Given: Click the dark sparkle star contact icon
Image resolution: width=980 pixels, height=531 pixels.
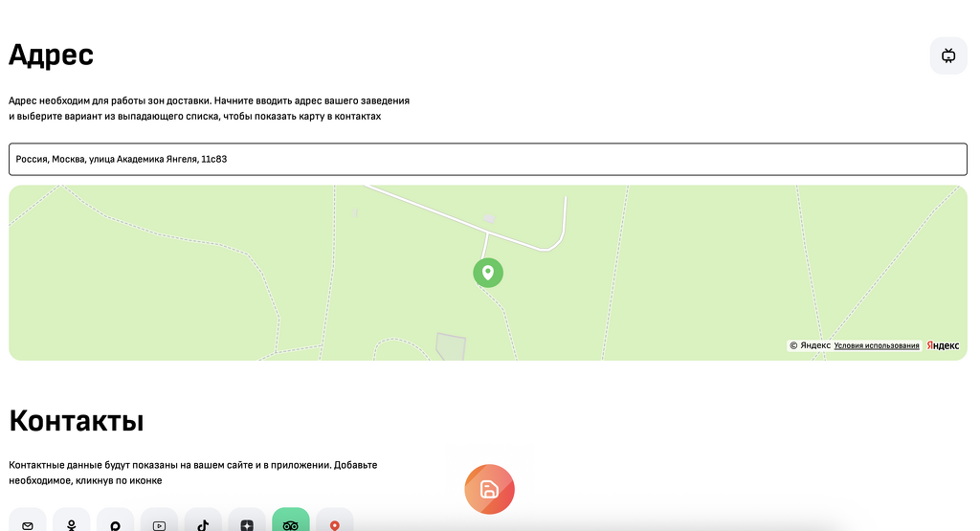Looking at the screenshot, I should 247,524.
